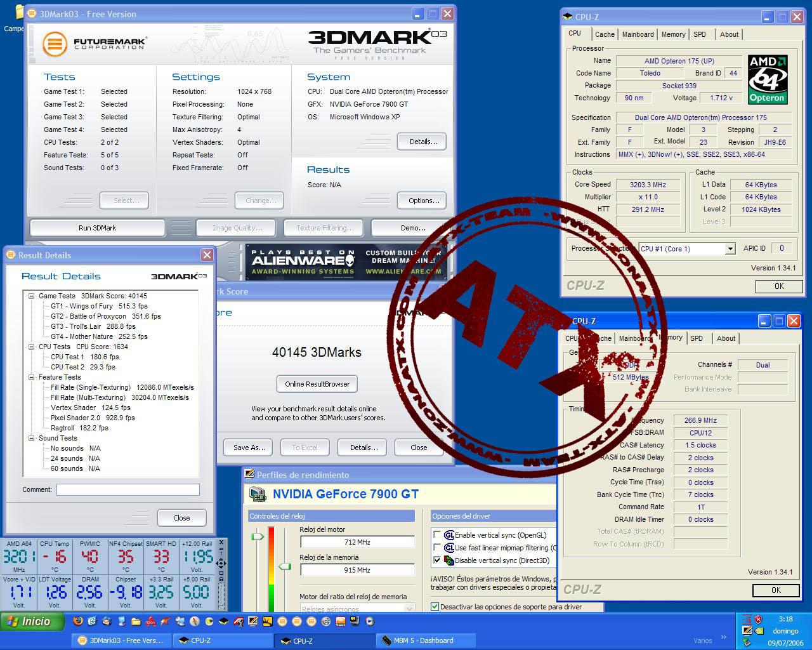
Task: Open results Options... in 3DMark03
Action: (x=423, y=201)
